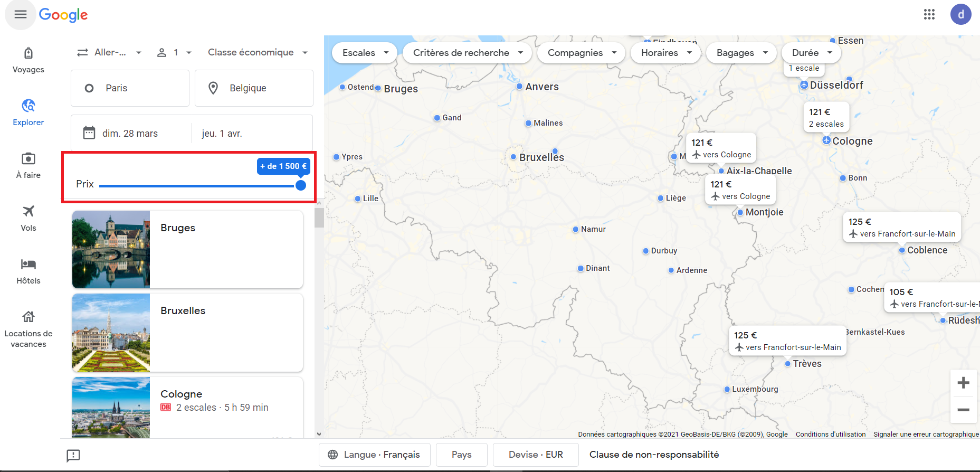The height and width of the screenshot is (472, 980).
Task: Click the Belgique destination field
Action: coord(254,88)
